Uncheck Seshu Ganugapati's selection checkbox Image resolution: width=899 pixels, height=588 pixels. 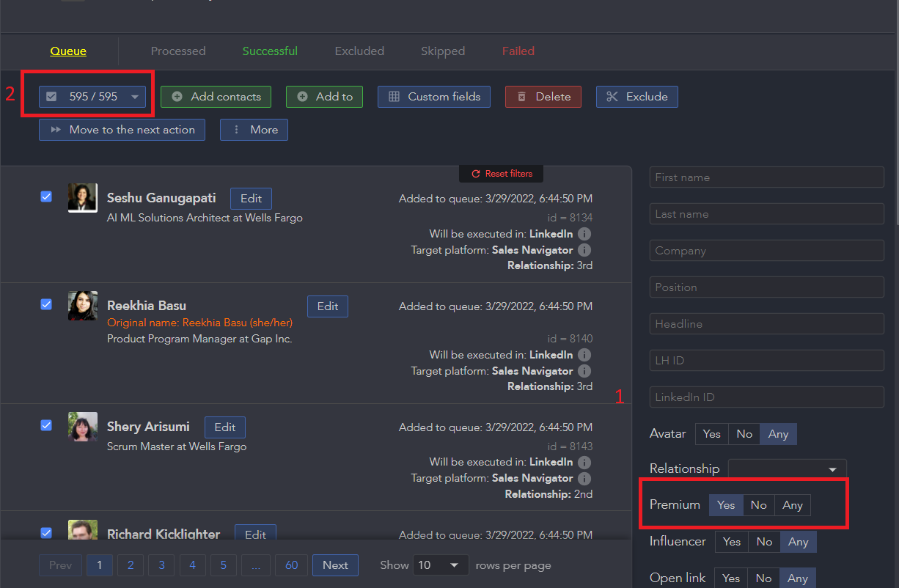click(x=46, y=196)
